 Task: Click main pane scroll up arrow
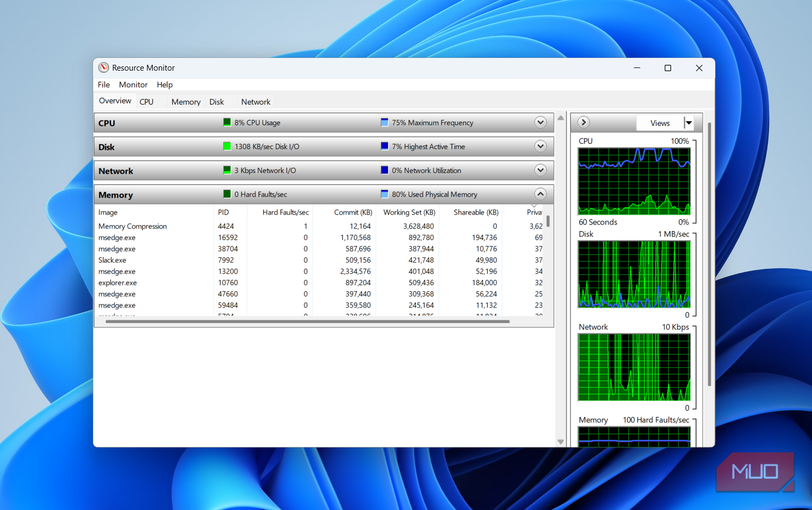point(560,118)
